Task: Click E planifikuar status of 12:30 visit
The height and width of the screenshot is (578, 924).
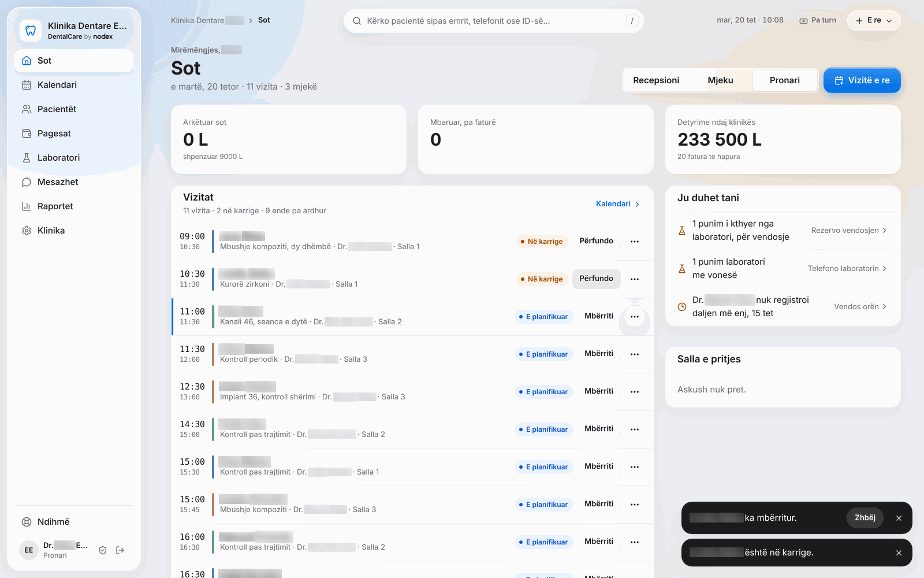Action: (x=543, y=392)
